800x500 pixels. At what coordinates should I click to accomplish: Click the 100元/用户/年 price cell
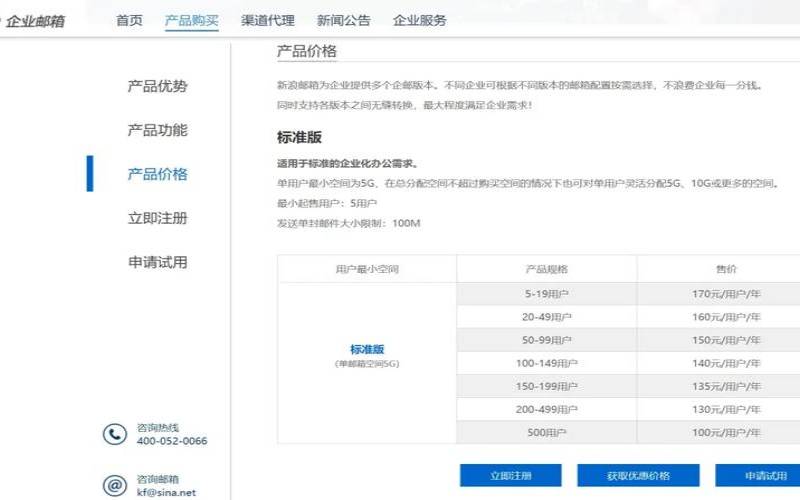[719, 433]
